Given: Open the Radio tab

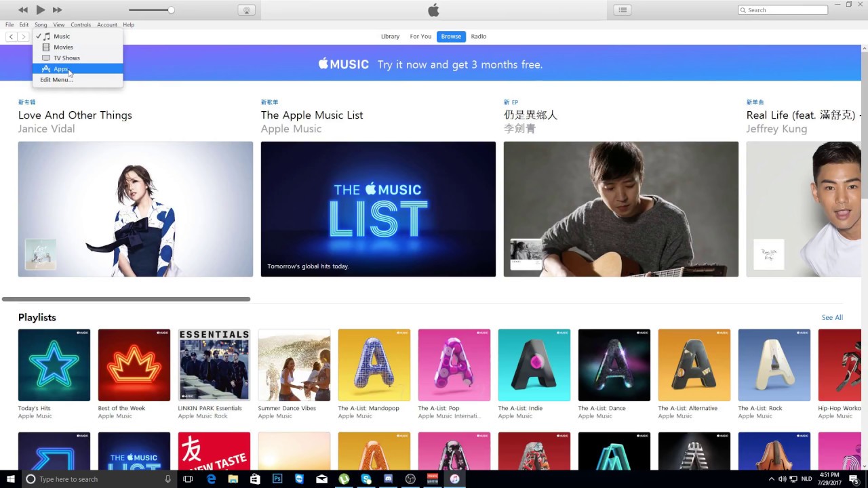Looking at the screenshot, I should point(479,37).
